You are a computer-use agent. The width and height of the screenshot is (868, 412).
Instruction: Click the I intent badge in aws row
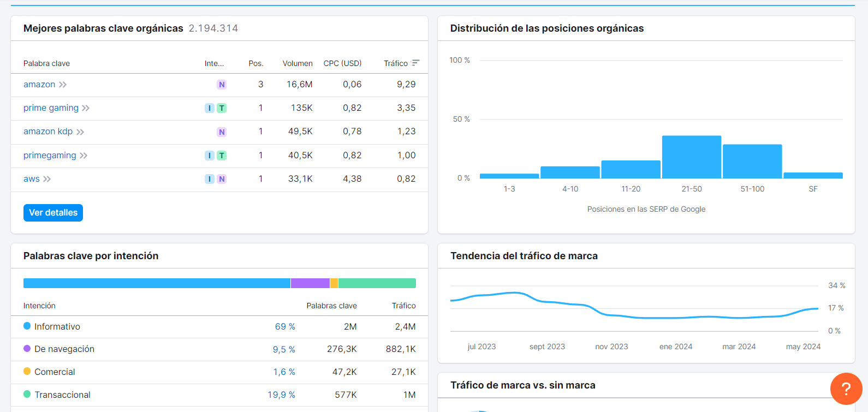(x=210, y=179)
